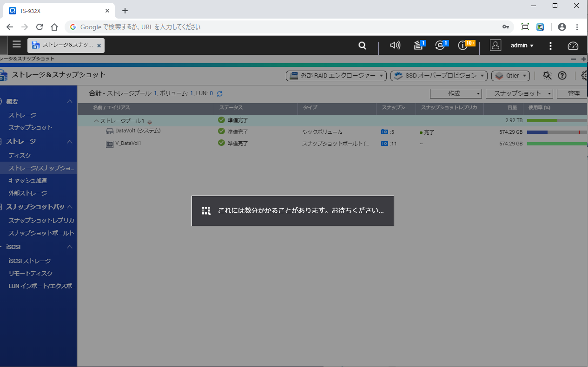Click the 作成 button
This screenshot has width=588, height=367.
tap(456, 94)
